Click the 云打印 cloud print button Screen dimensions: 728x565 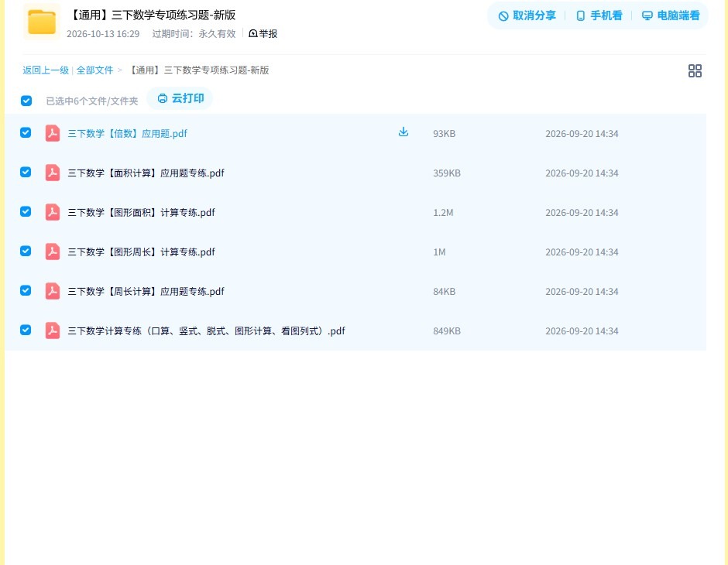180,98
